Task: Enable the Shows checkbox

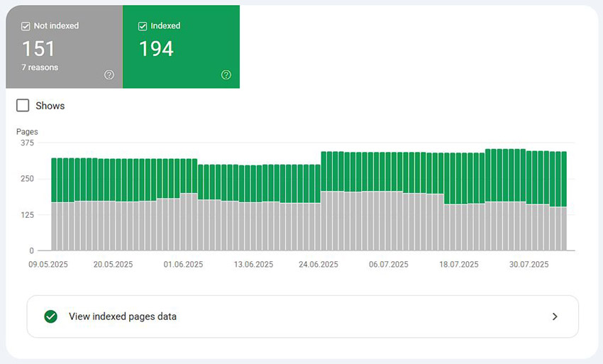Action: pyautogui.click(x=23, y=106)
